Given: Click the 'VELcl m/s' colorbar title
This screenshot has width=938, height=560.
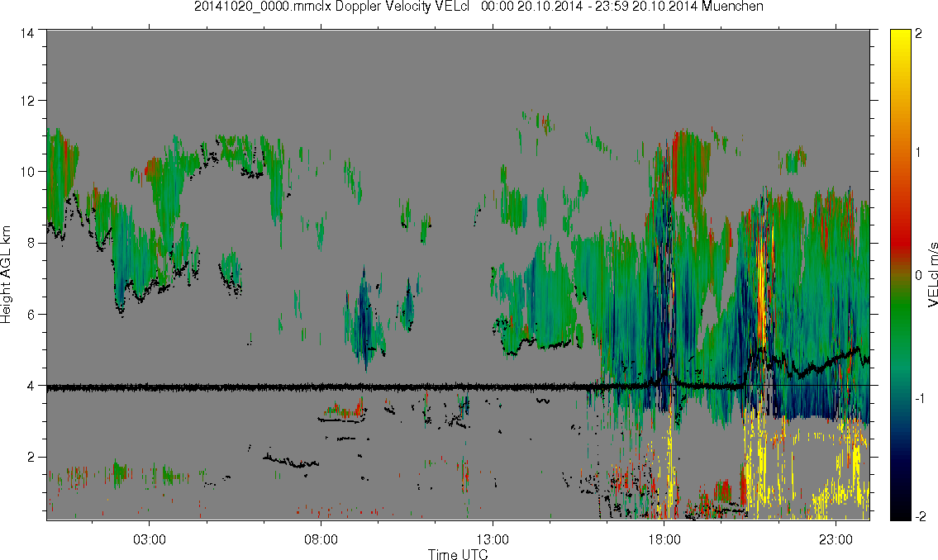Looking at the screenshot, I should point(931,275).
